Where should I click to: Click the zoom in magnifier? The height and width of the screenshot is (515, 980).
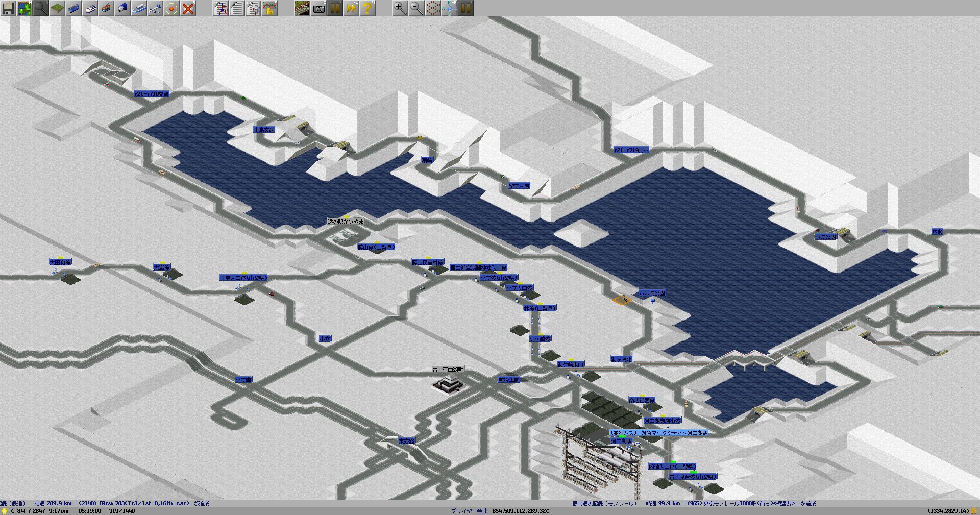pyautogui.click(x=400, y=8)
